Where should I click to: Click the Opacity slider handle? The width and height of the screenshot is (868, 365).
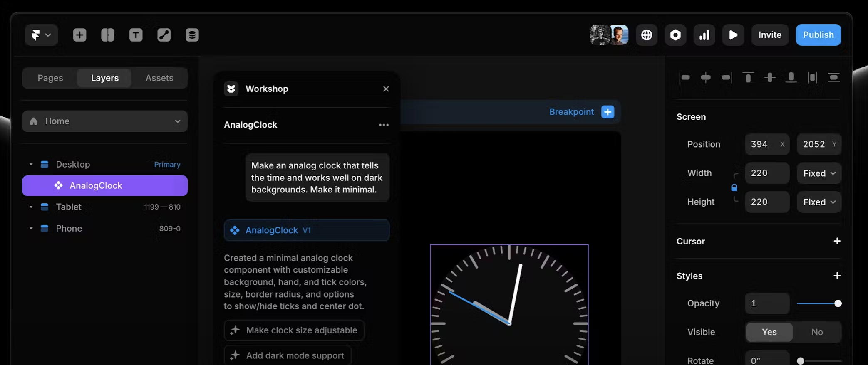(838, 303)
